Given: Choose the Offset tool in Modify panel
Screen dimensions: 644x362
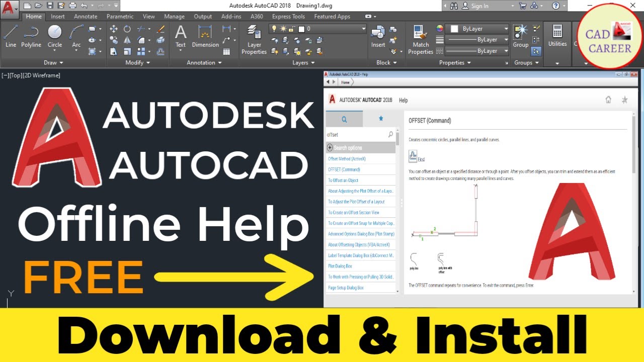Looking at the screenshot, I should point(160,51).
